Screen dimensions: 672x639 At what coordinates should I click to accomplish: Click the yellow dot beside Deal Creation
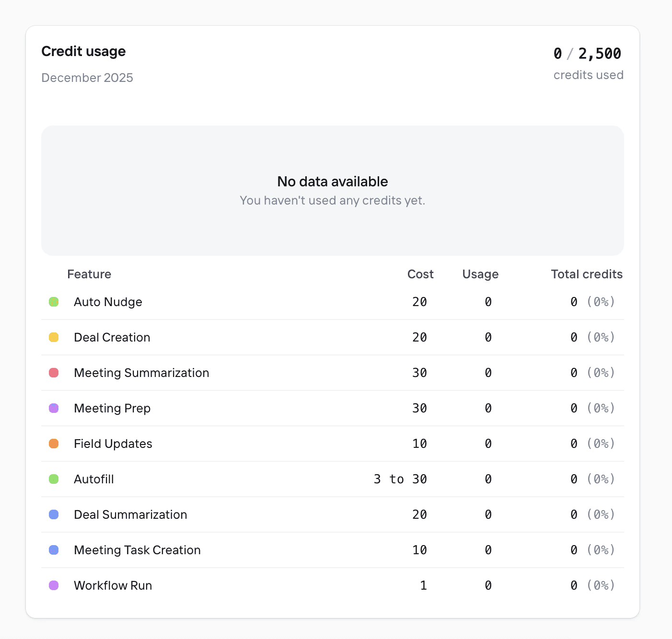click(54, 337)
